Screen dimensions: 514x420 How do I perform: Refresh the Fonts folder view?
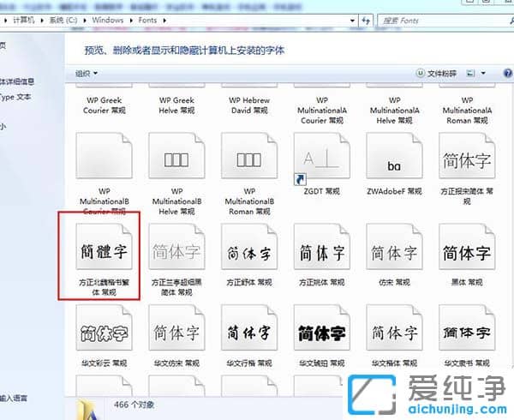(x=366, y=20)
